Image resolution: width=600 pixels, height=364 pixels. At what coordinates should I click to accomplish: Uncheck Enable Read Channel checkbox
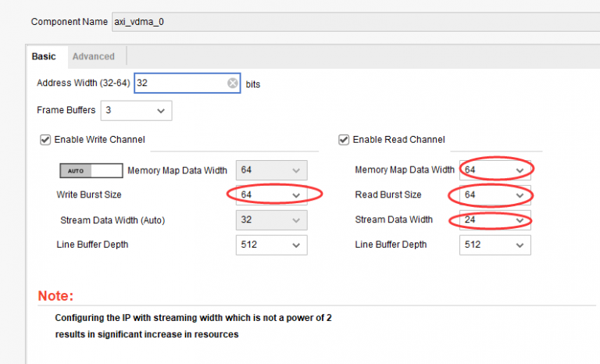click(344, 140)
